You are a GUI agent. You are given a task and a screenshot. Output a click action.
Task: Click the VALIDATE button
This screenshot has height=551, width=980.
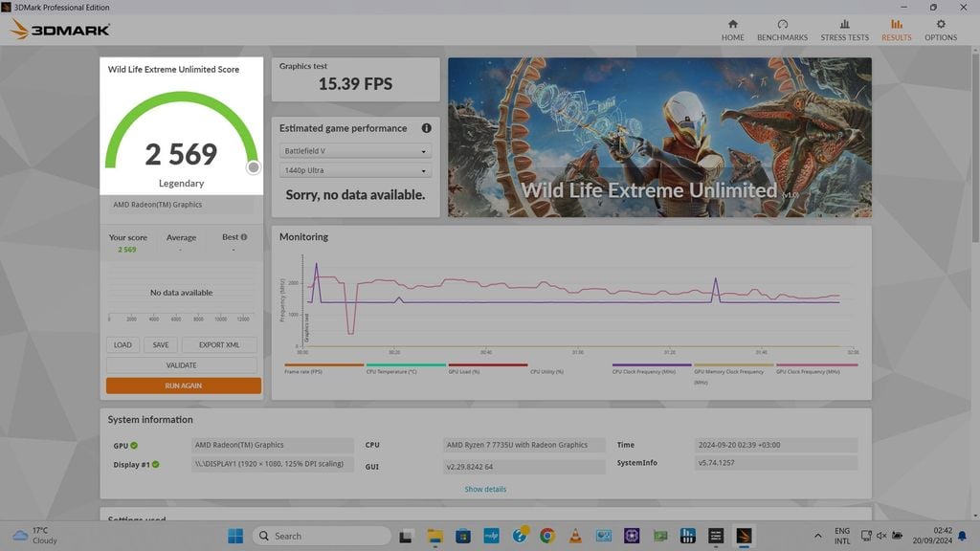pyautogui.click(x=181, y=364)
